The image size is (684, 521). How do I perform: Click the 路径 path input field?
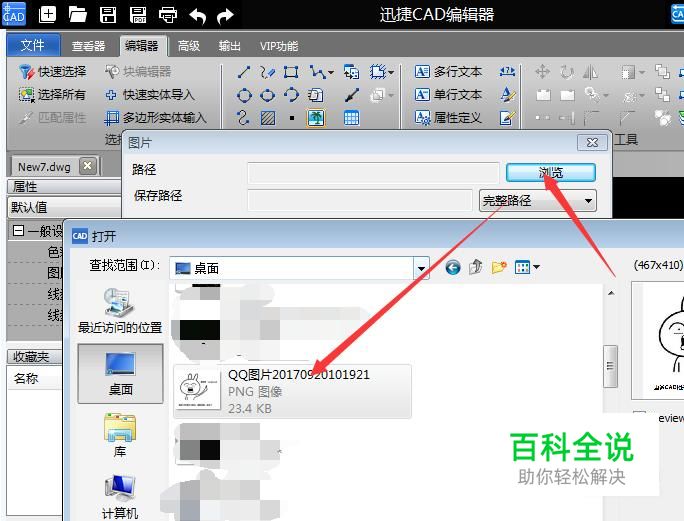coord(373,172)
